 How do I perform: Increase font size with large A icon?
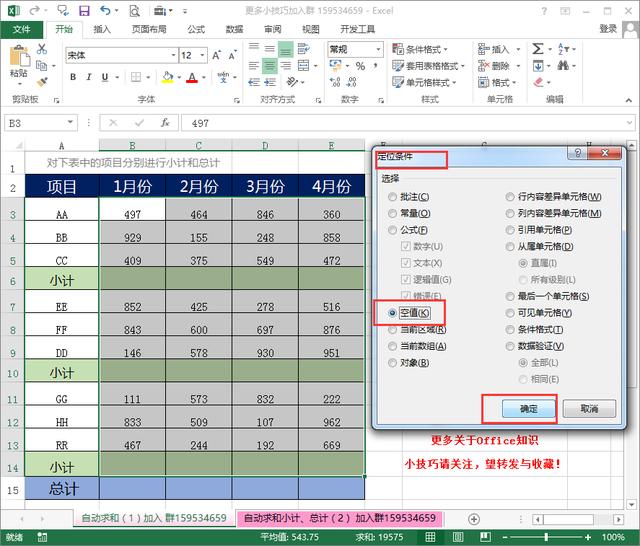click(216, 55)
